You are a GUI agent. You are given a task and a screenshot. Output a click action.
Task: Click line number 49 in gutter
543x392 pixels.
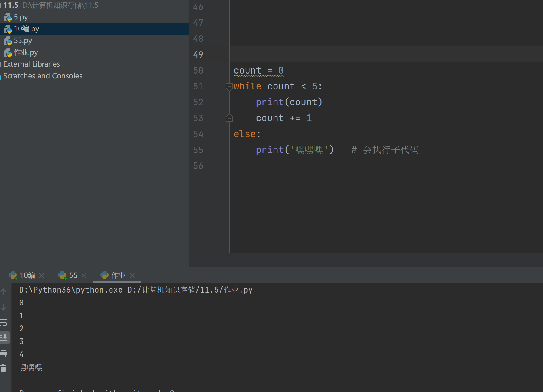tap(198, 54)
